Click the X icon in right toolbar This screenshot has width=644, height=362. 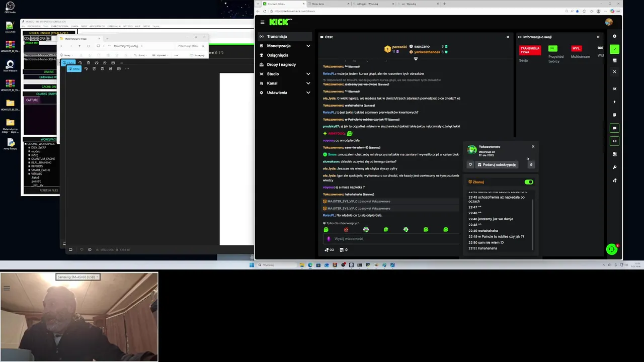tap(614, 72)
